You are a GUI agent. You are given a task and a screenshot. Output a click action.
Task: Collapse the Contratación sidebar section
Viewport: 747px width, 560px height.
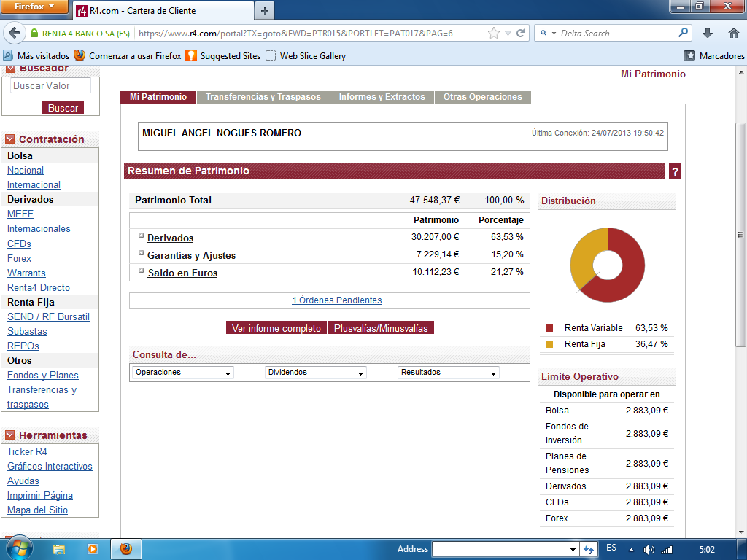click(10, 139)
